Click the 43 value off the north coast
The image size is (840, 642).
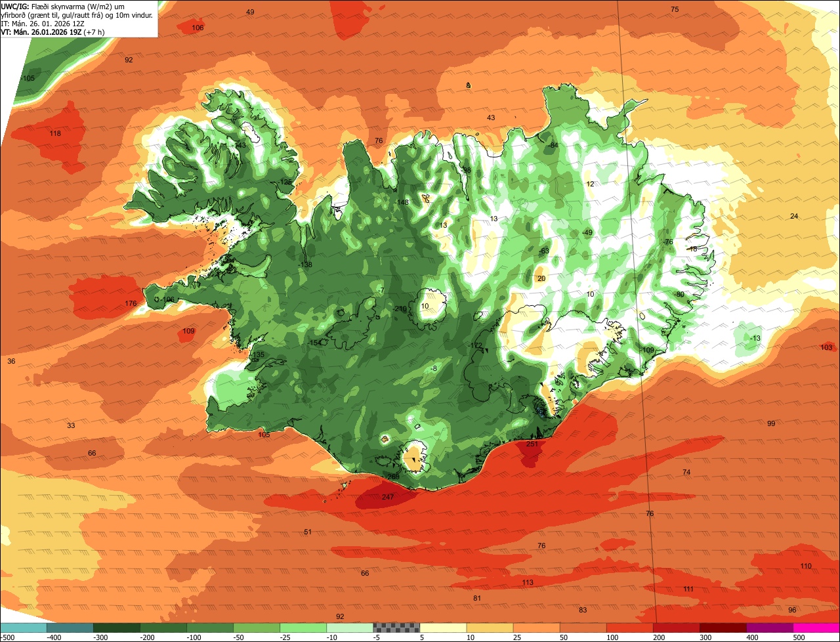pyautogui.click(x=491, y=118)
